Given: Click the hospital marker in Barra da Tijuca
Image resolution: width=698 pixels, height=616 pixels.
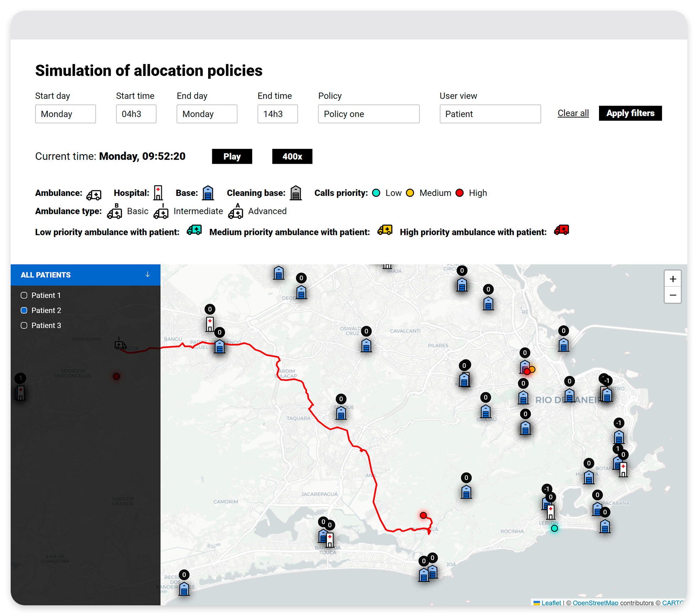Looking at the screenshot, I should click(330, 539).
